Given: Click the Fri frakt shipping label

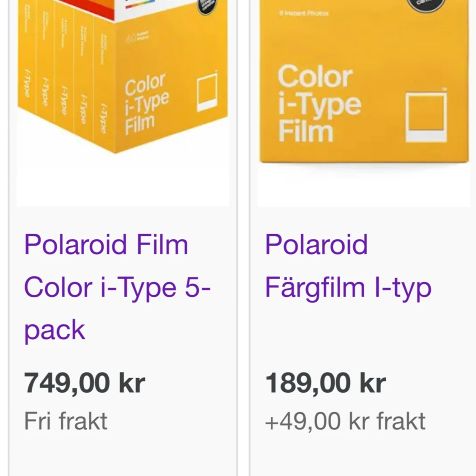Looking at the screenshot, I should coord(66,420).
